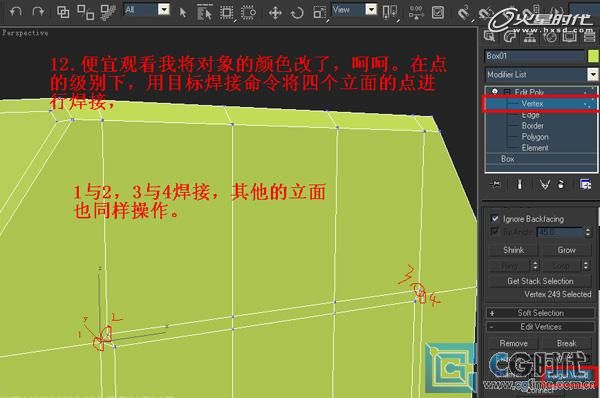Open the Select by Name tool

coord(204,13)
